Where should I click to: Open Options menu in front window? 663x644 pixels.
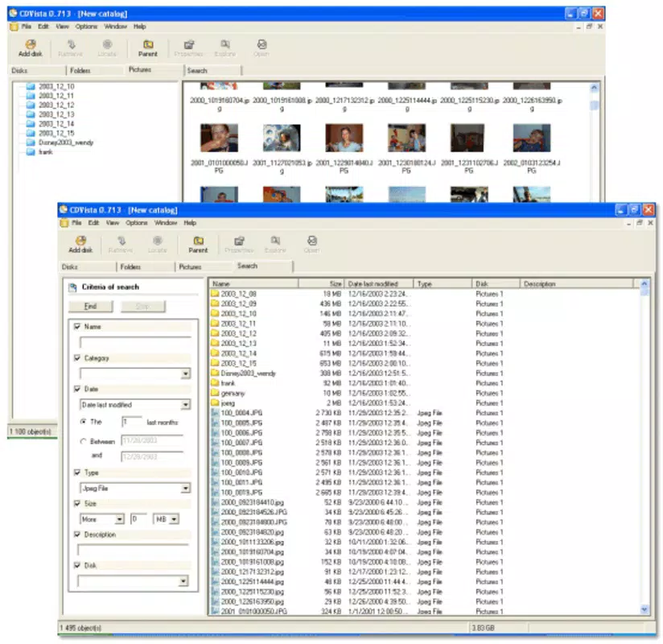tap(137, 223)
